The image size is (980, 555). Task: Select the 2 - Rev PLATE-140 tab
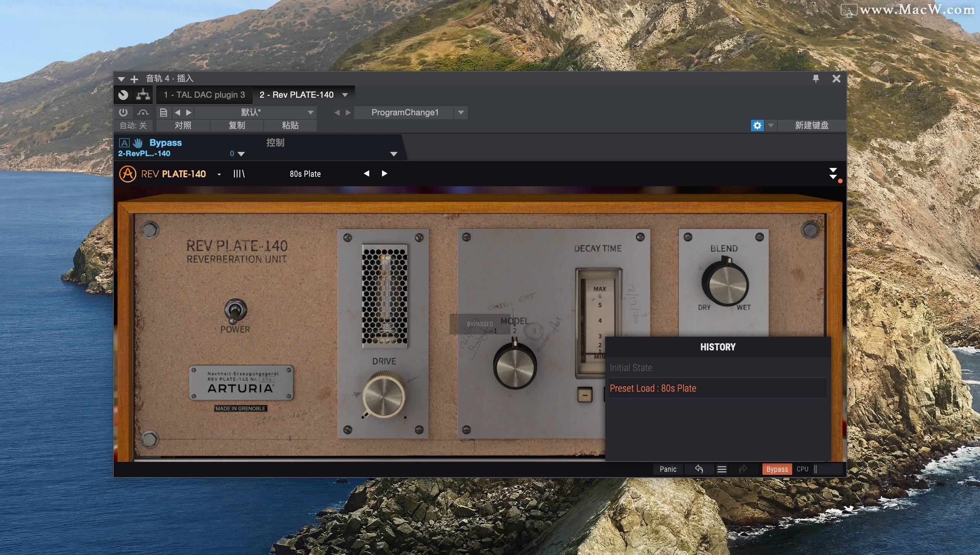(x=297, y=95)
